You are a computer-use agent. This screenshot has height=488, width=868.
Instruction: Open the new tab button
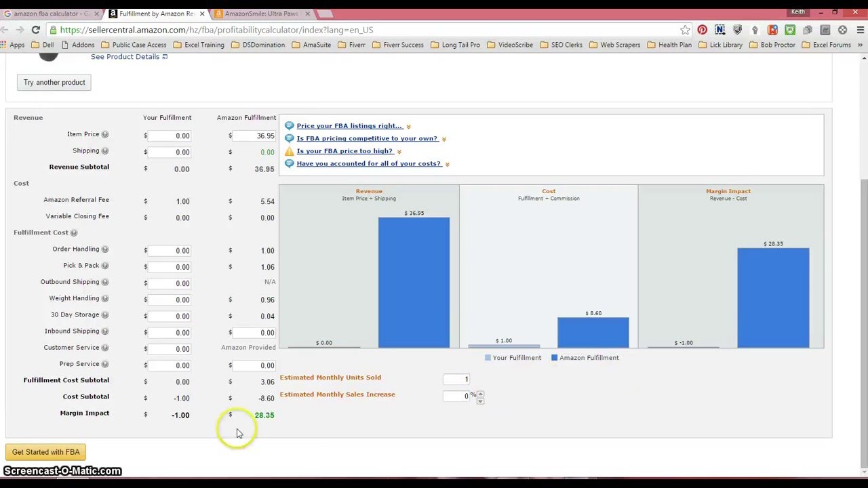coord(325,14)
